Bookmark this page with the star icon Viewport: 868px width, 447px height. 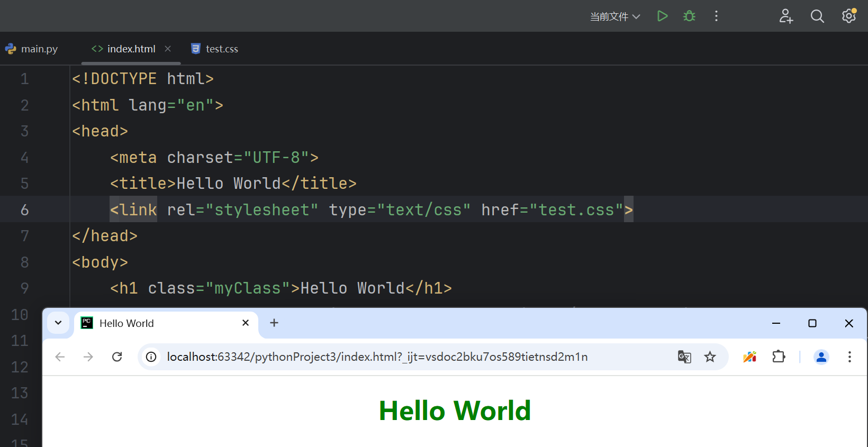(x=710, y=357)
